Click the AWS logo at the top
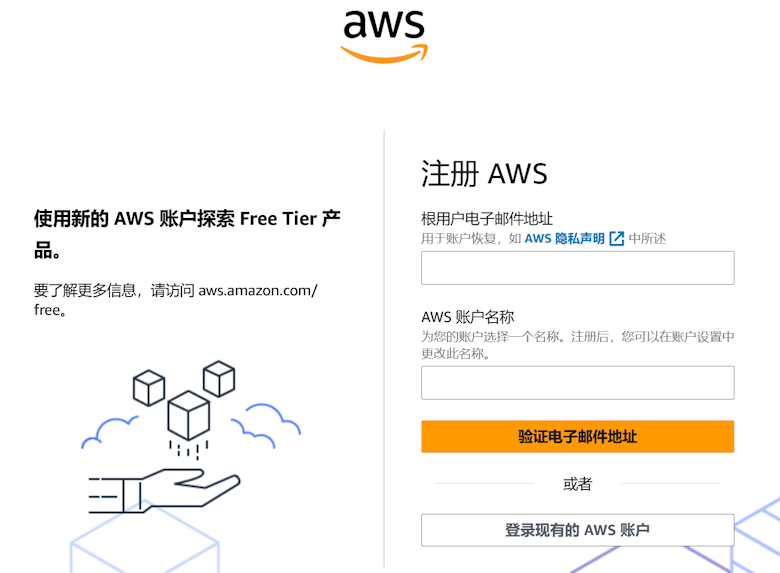Viewport: 780px width, 573px height. [x=384, y=37]
